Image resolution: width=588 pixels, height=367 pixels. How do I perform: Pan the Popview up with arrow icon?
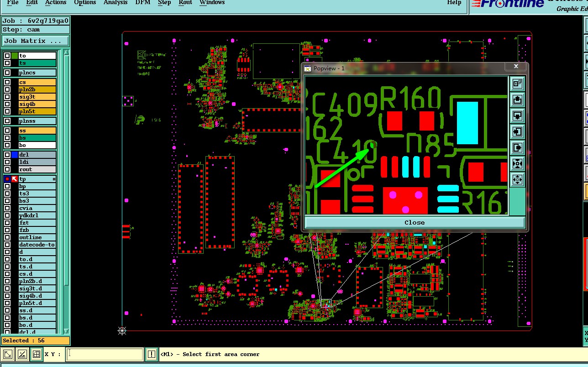tap(517, 100)
